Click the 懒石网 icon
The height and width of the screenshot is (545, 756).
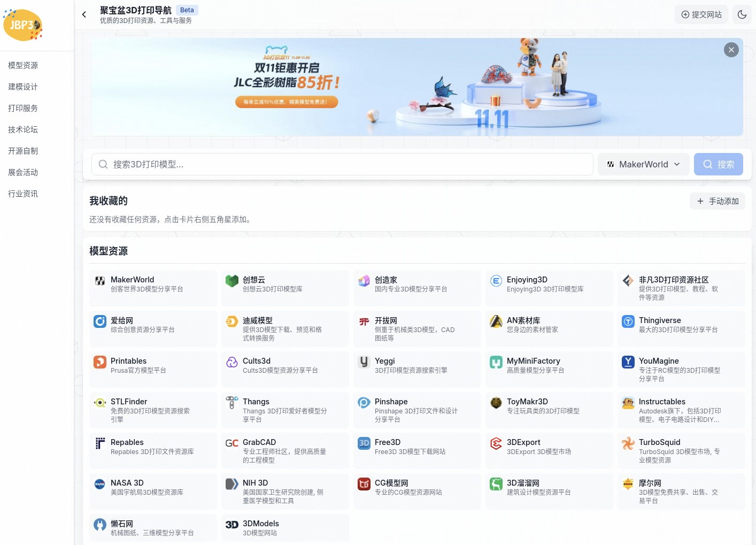100,525
